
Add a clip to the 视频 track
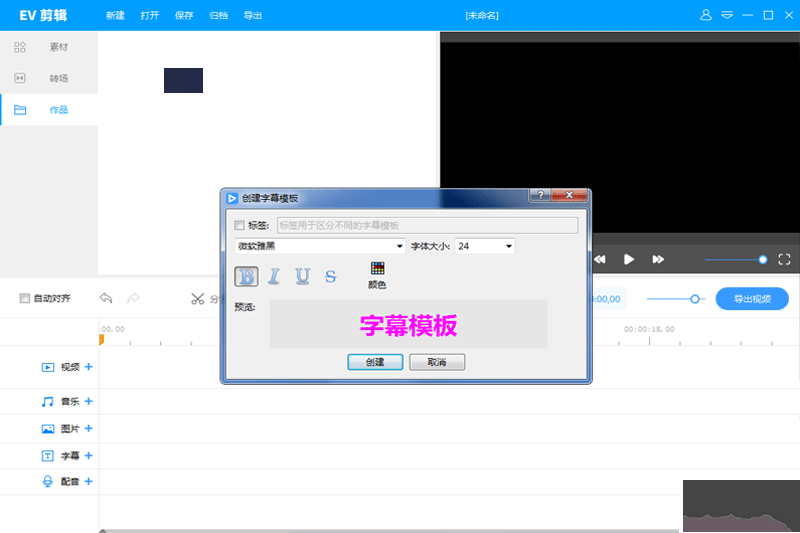(x=89, y=367)
